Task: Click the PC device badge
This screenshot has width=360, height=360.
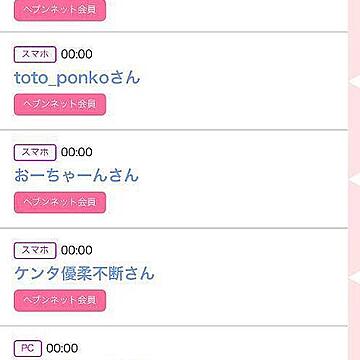Action: tap(28, 348)
